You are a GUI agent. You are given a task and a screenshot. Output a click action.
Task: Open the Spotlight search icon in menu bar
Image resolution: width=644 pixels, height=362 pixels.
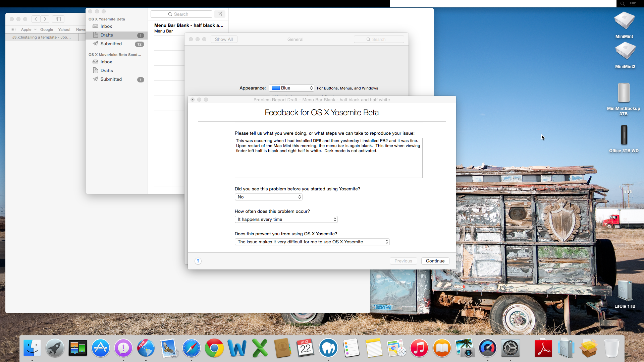click(623, 4)
